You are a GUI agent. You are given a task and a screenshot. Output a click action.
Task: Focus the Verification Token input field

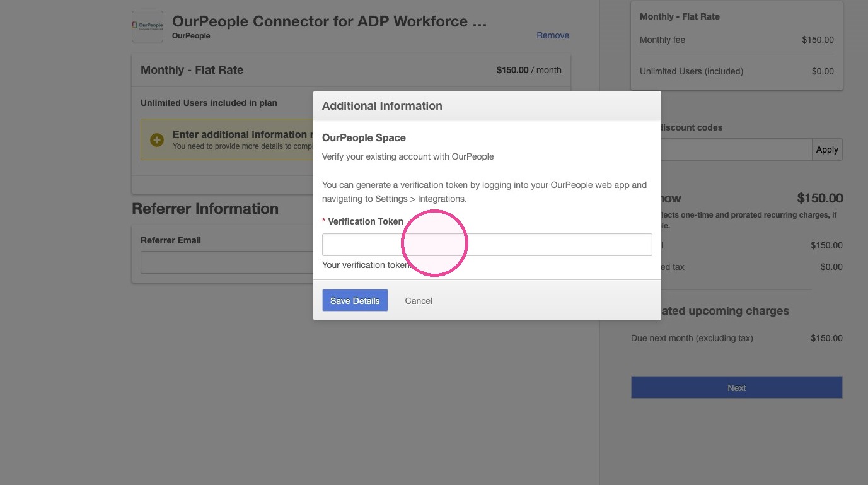click(487, 245)
